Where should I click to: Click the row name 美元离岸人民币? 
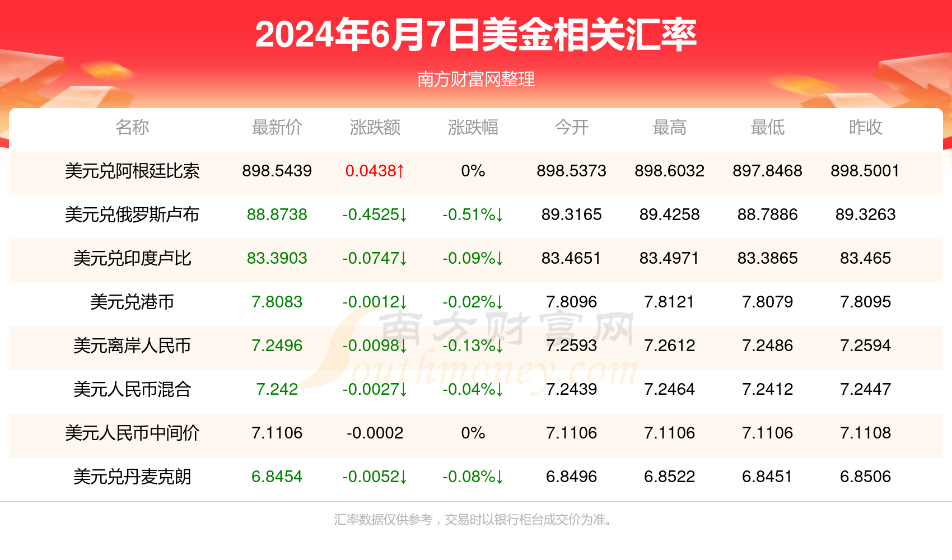click(132, 346)
